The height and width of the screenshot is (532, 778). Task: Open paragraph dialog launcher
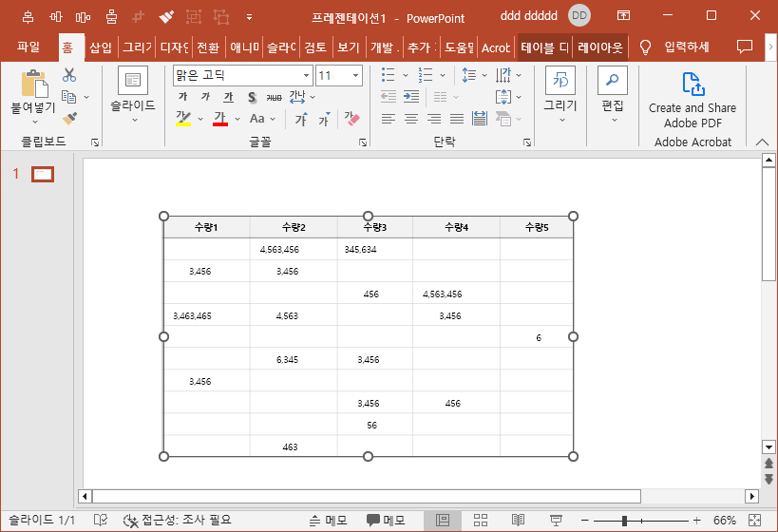[x=527, y=142]
